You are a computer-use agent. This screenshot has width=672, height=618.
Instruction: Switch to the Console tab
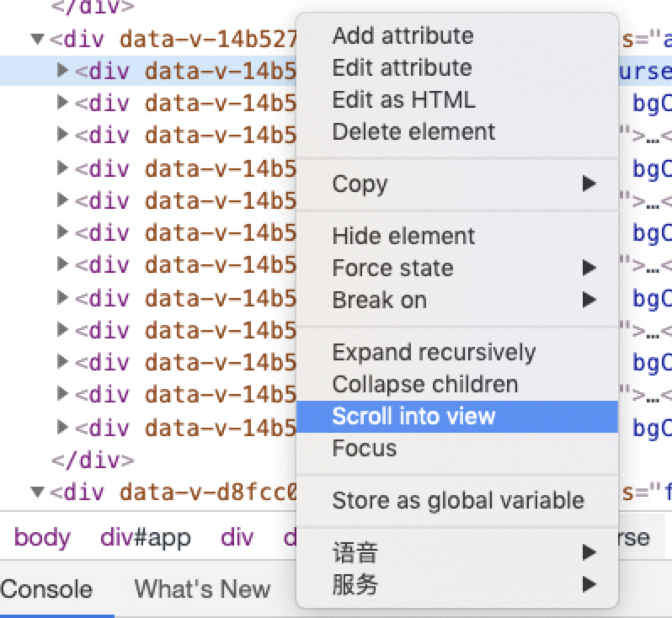click(x=46, y=589)
